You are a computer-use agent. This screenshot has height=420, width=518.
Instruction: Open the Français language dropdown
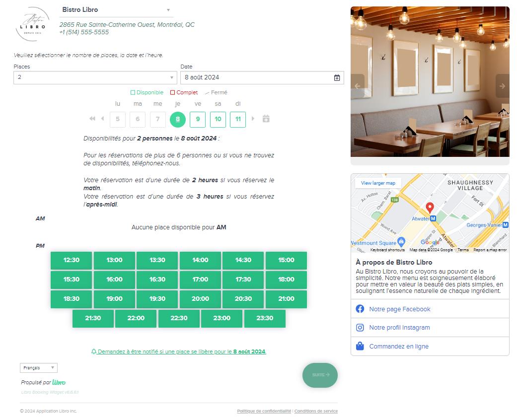[39, 368]
